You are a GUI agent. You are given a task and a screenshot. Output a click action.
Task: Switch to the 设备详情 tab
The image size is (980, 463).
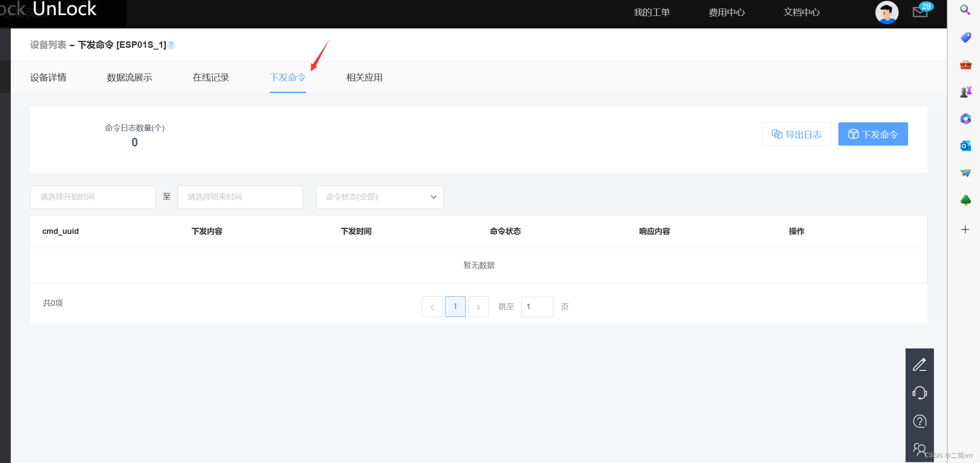48,78
